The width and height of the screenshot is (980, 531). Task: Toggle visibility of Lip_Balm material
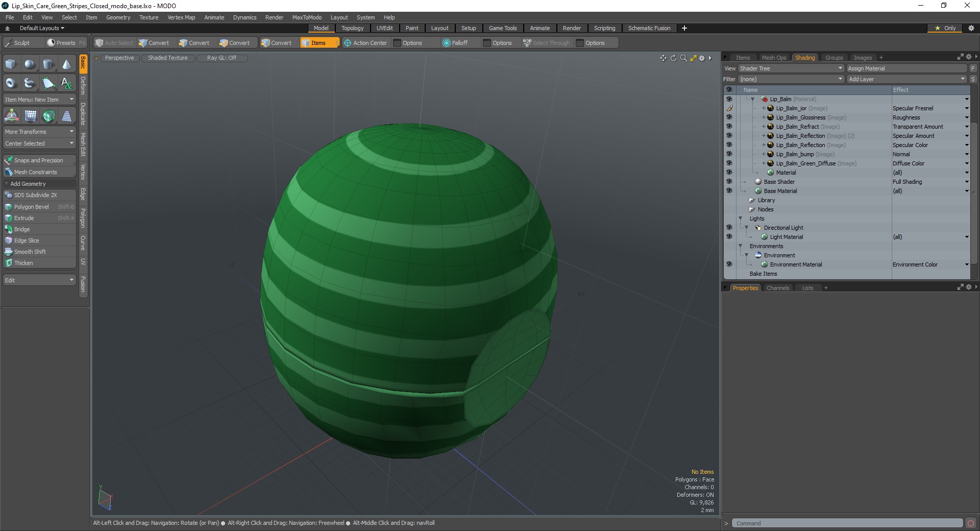[729, 99]
